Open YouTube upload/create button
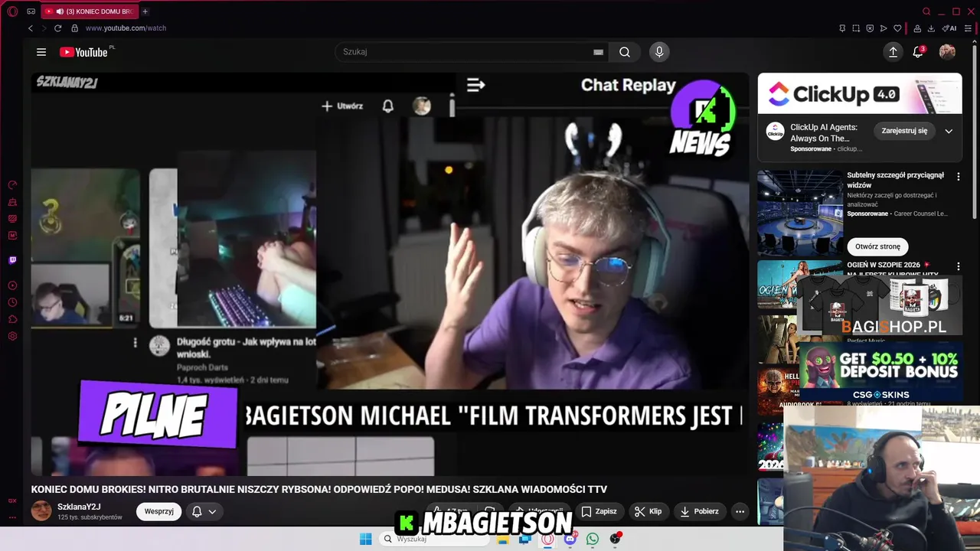 click(893, 52)
